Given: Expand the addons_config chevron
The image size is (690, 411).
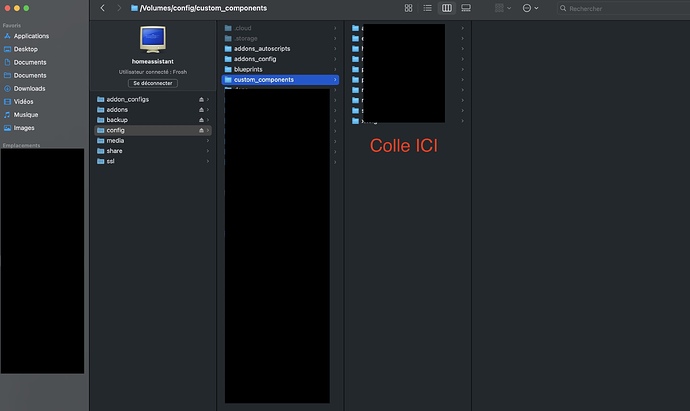Looking at the screenshot, I should tap(335, 59).
